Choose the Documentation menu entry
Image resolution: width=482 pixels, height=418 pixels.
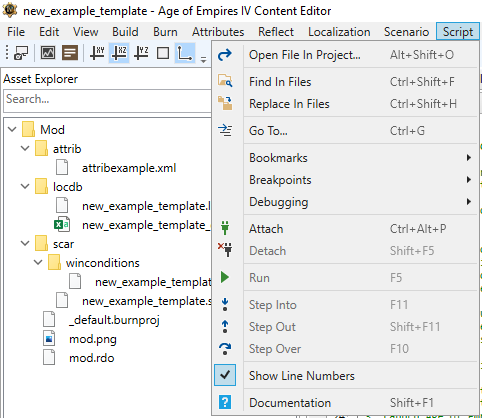[x=345, y=402]
